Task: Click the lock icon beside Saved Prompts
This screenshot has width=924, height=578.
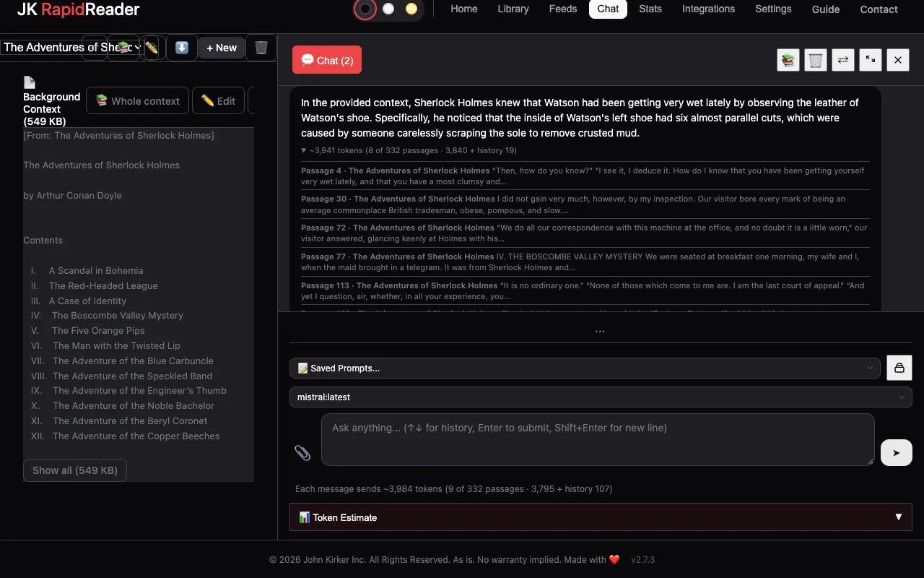Action: 899,368
